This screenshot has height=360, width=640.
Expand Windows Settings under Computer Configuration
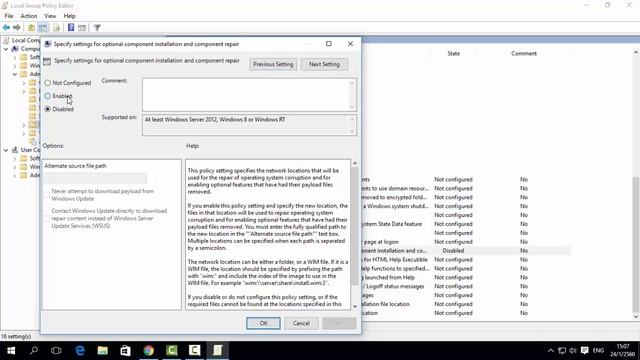coord(15,65)
